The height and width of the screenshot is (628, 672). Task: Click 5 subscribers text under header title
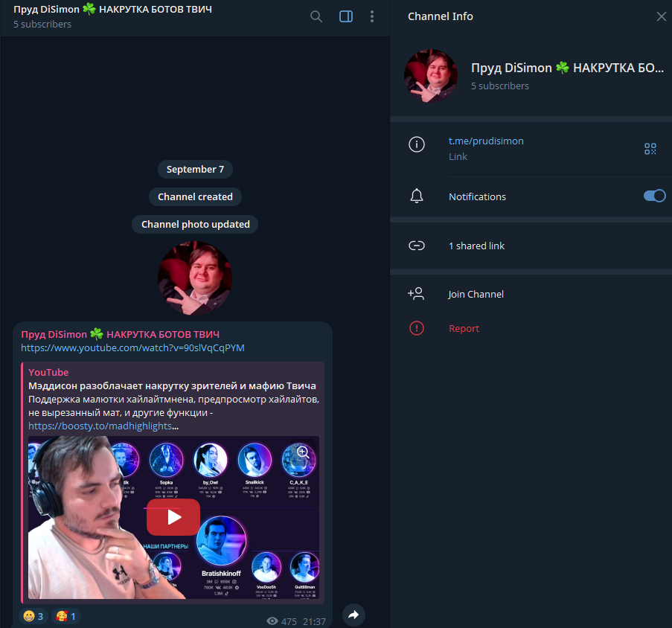point(42,25)
